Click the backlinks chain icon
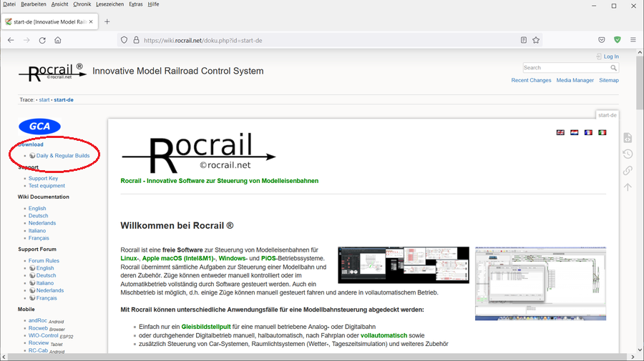Screen dimensions: 644x361 click(628, 170)
